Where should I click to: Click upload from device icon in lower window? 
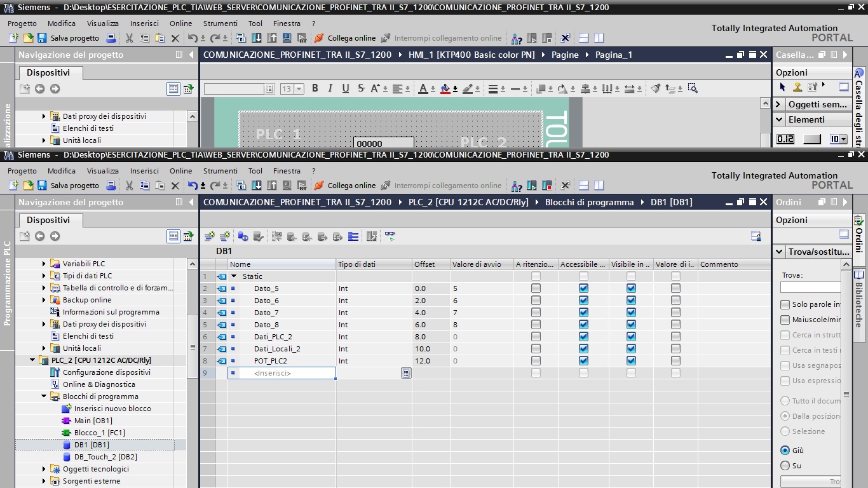272,186
